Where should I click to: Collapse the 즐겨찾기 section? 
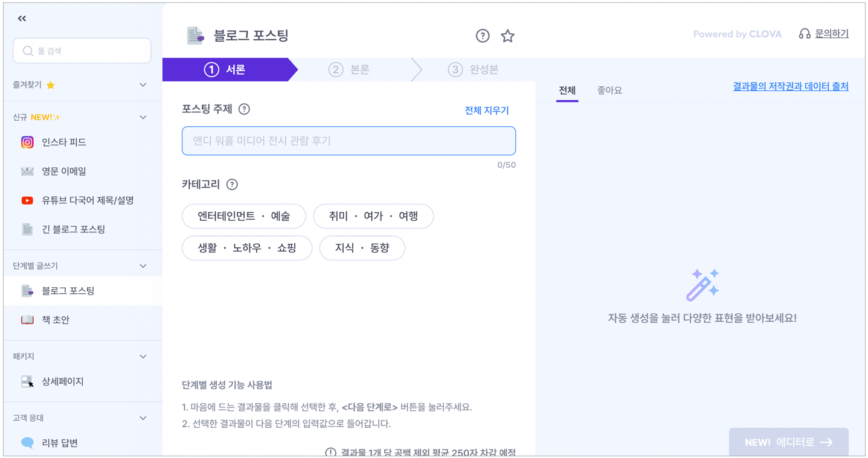click(x=143, y=84)
